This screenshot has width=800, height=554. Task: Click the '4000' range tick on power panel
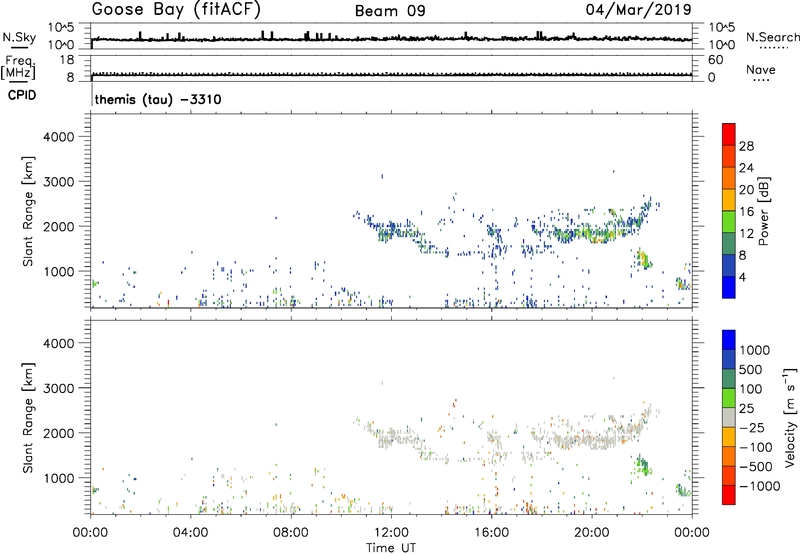tap(59, 137)
